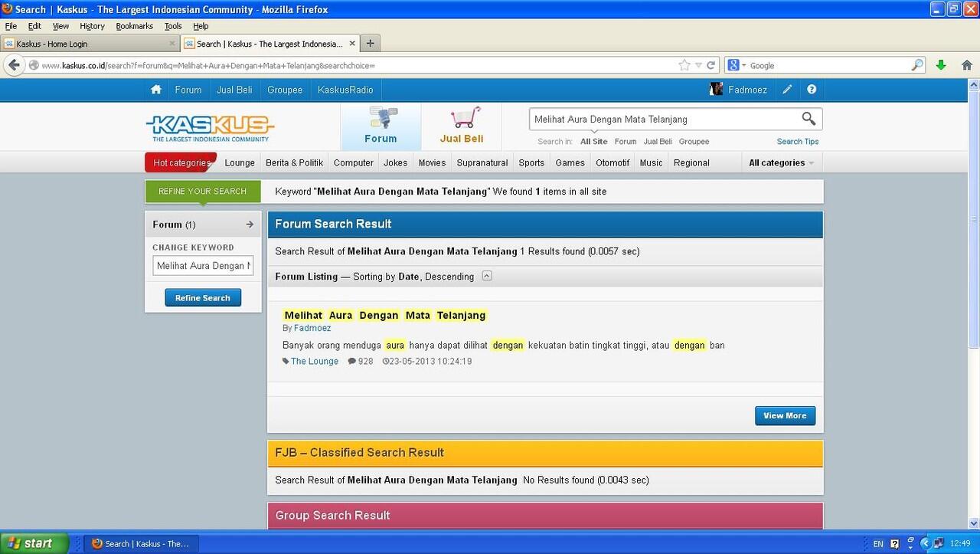
Task: Close the Search | Kaskus tab
Action: [353, 44]
